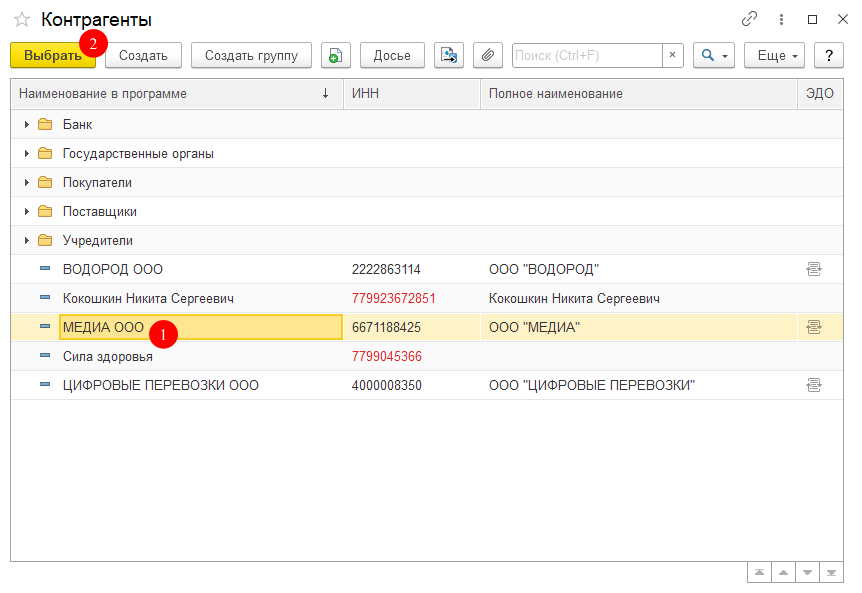Click Создать группу button

tap(251, 56)
